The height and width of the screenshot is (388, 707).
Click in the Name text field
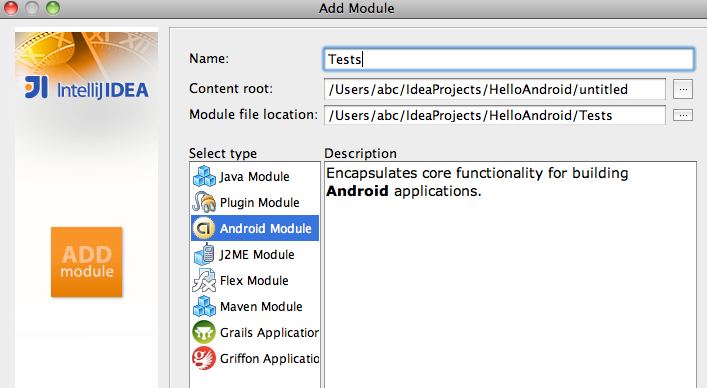[509, 59]
